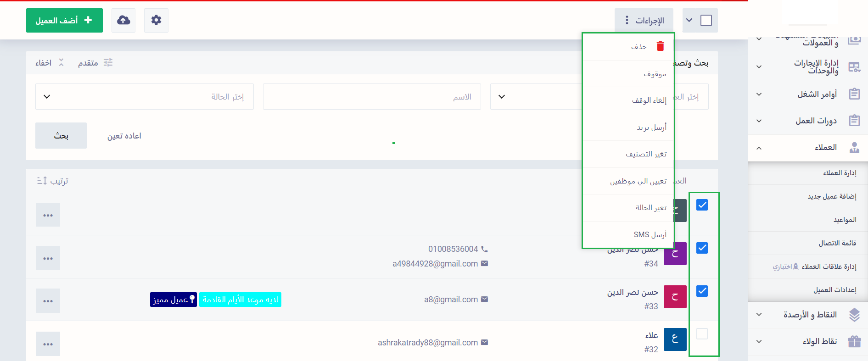This screenshot has width=868, height=361.
Task: Open three-dots menu for client #33
Action: pos(48,301)
